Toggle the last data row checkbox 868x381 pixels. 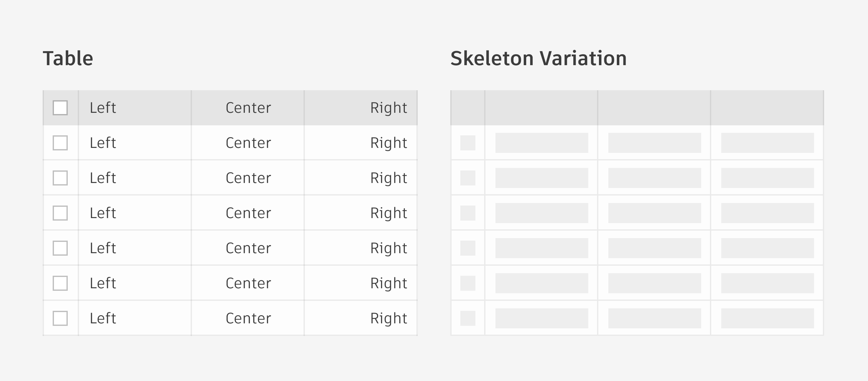(x=60, y=318)
